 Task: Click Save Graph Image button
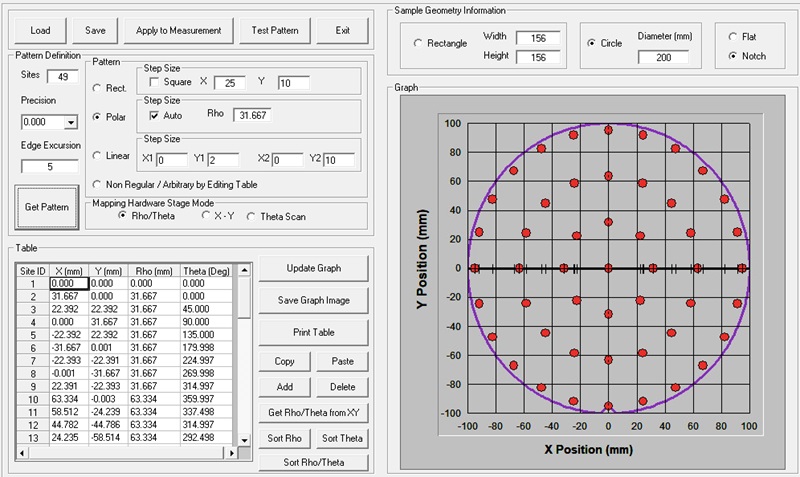[x=313, y=300]
